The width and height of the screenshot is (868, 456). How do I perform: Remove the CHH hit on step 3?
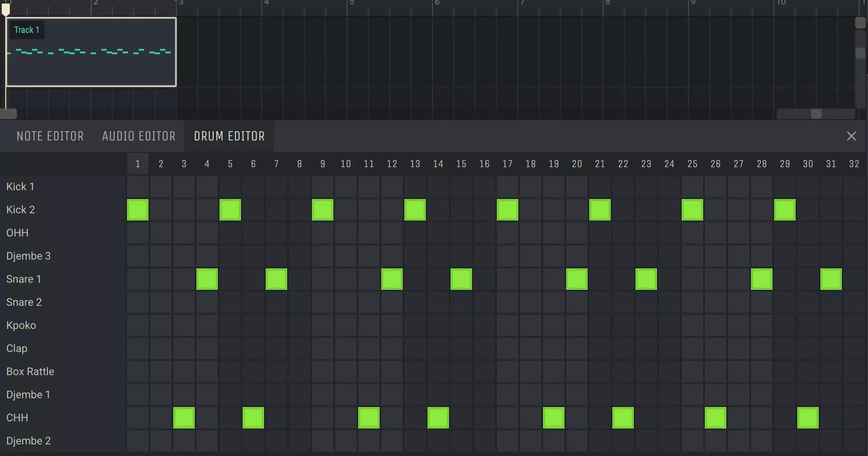pyautogui.click(x=184, y=417)
